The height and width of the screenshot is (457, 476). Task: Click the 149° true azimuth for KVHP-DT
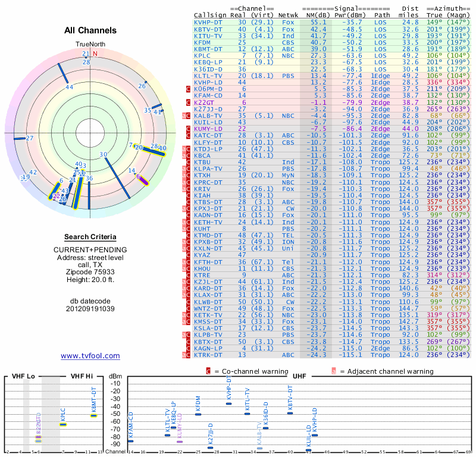pyautogui.click(x=434, y=23)
